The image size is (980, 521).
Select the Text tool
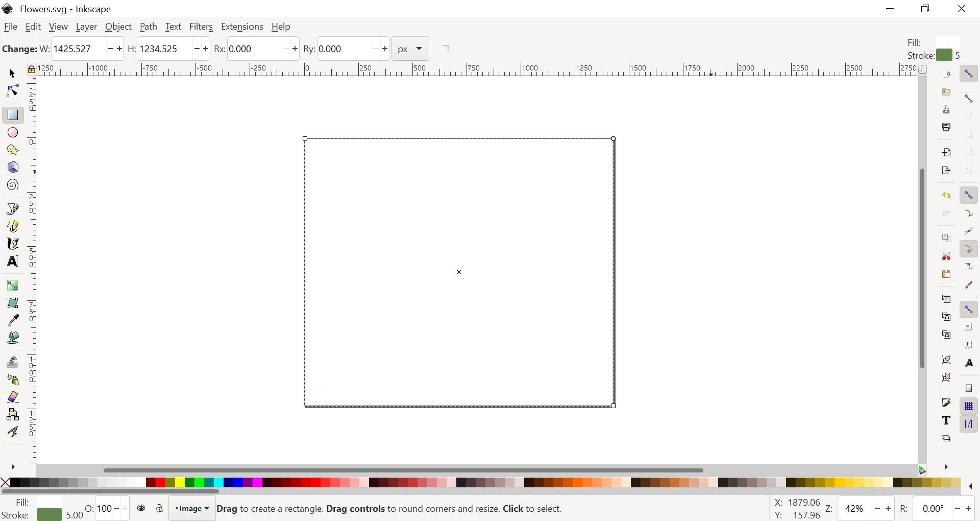pos(12,261)
